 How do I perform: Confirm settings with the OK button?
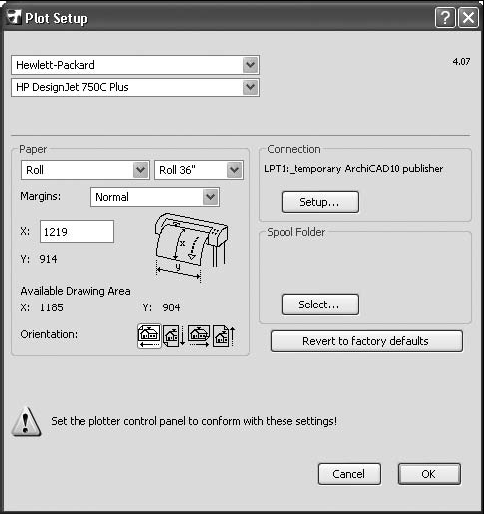coord(429,474)
